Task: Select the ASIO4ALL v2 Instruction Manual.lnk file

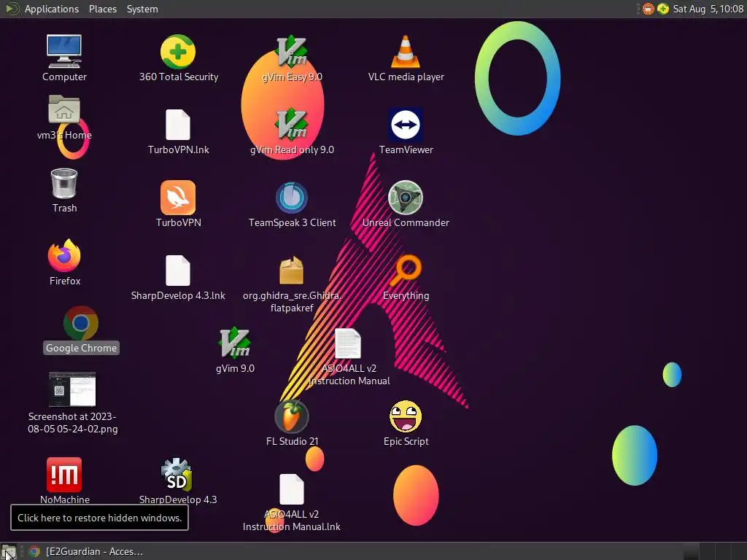Action: pyautogui.click(x=292, y=489)
